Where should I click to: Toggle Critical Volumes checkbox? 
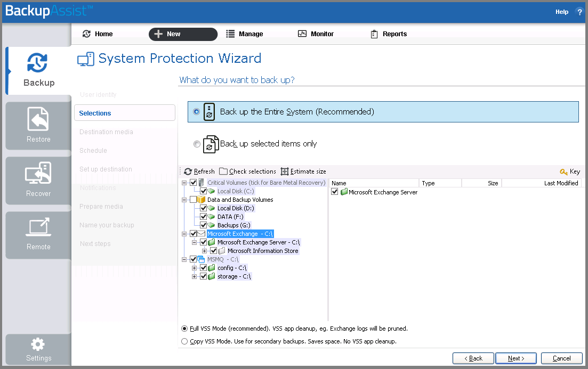[x=194, y=183]
